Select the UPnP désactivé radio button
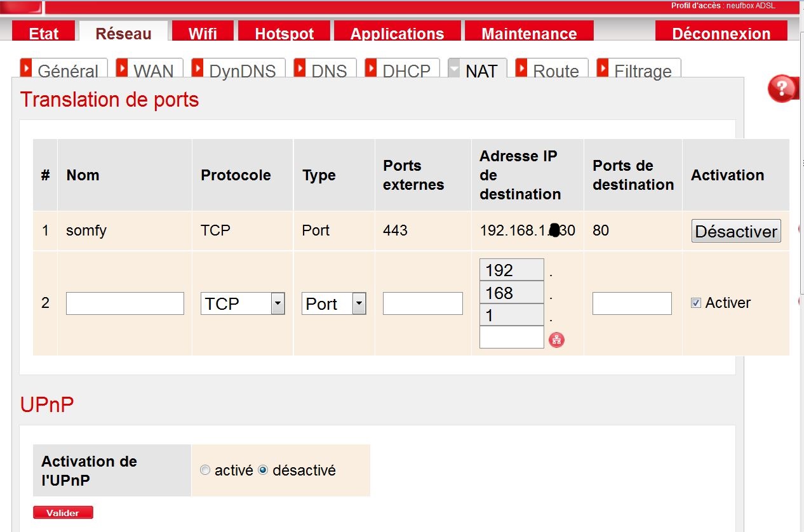Screen dimensions: 804x532 pos(263,470)
